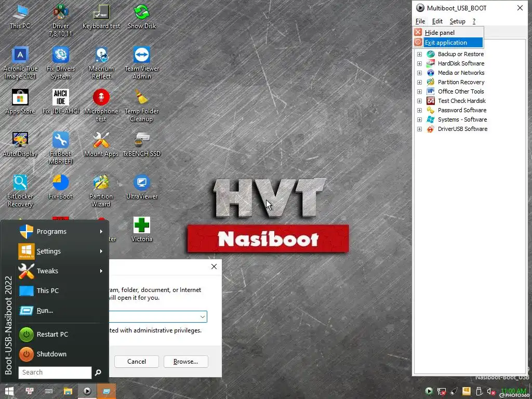The width and height of the screenshot is (532, 399).
Task: Open the Settings submenu in Start menu
Action: coord(61,251)
